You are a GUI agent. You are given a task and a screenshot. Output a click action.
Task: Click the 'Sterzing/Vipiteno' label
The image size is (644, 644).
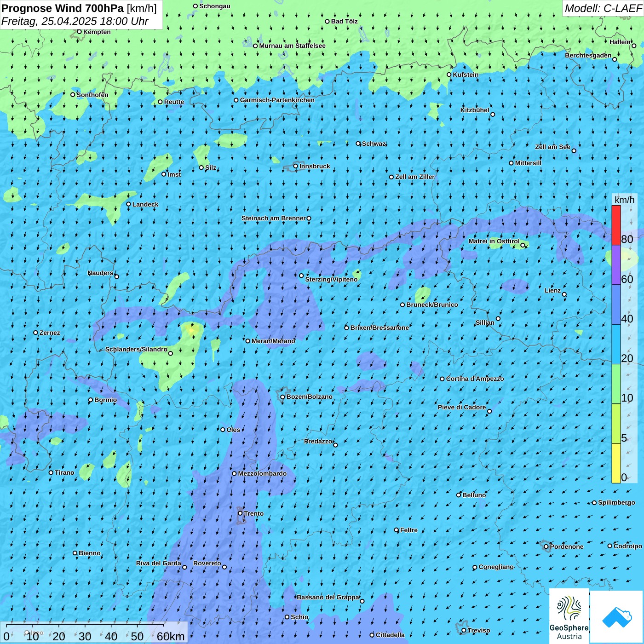[x=331, y=279]
